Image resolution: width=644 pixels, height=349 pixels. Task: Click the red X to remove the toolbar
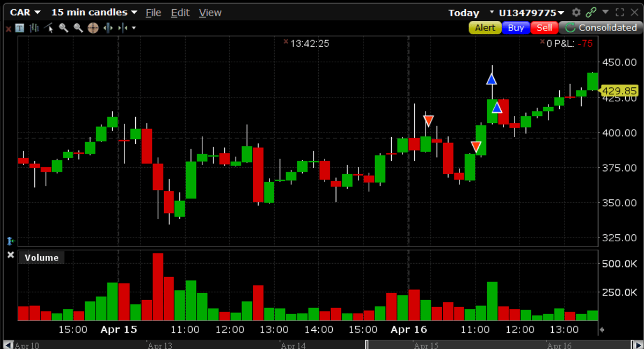[8, 27]
